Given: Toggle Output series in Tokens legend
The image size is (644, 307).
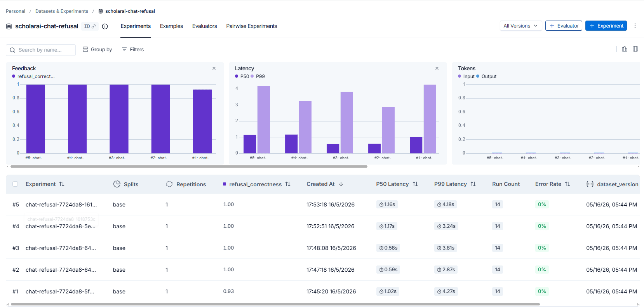Looking at the screenshot, I should pyautogui.click(x=486, y=76).
